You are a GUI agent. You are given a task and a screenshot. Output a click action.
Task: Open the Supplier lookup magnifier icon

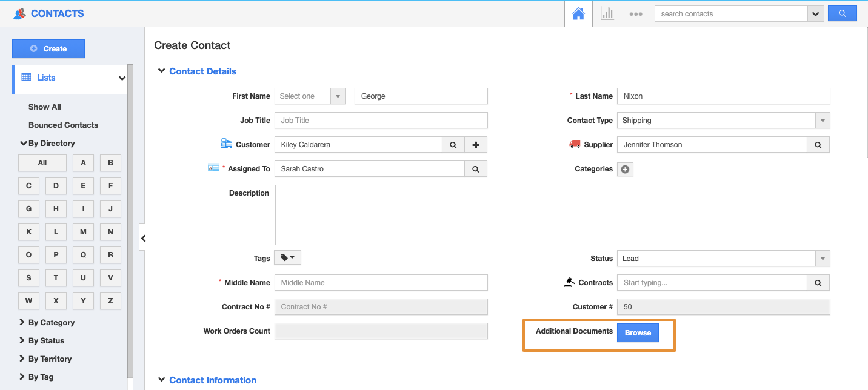point(818,144)
